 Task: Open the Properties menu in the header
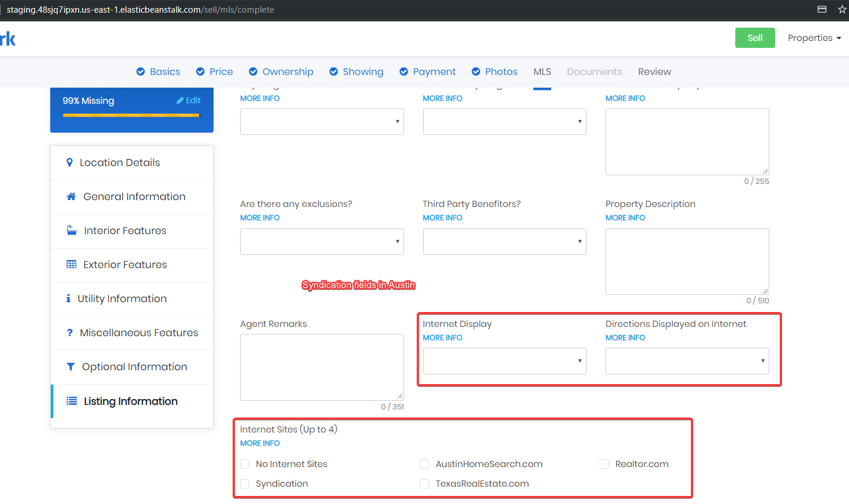(814, 38)
